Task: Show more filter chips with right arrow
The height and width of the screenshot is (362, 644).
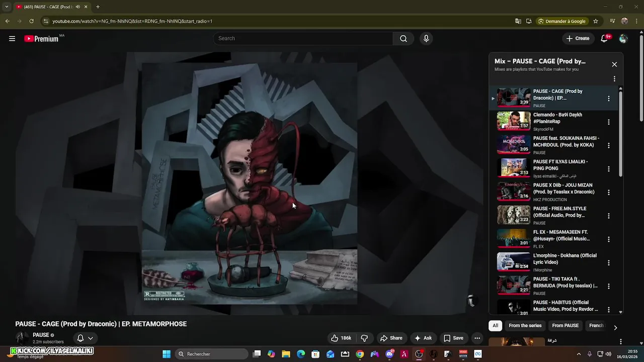Action: [x=615, y=327]
